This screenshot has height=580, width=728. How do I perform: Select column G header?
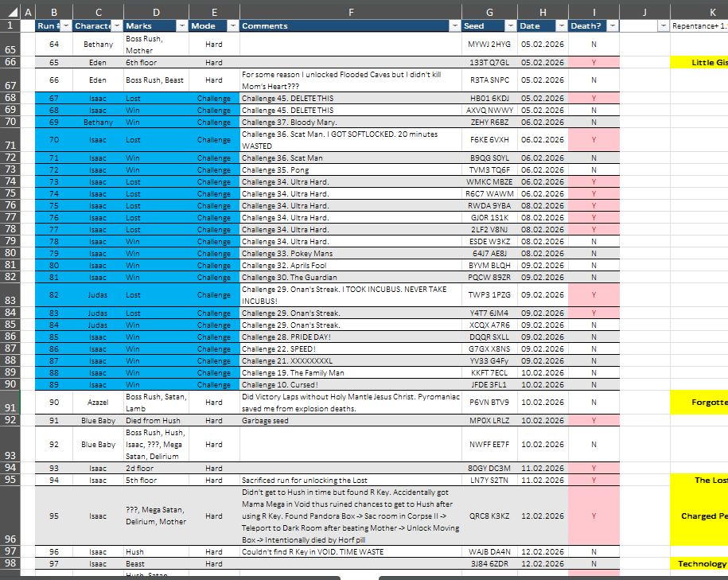click(x=490, y=13)
